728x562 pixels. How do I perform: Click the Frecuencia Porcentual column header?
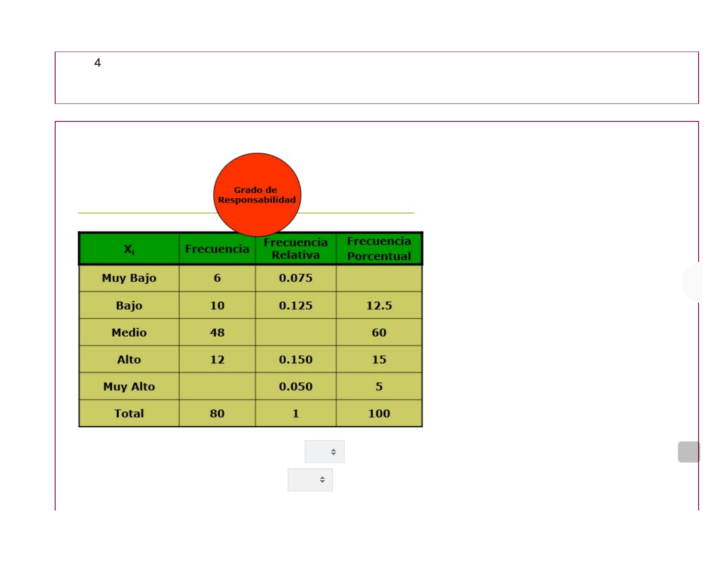click(x=379, y=248)
